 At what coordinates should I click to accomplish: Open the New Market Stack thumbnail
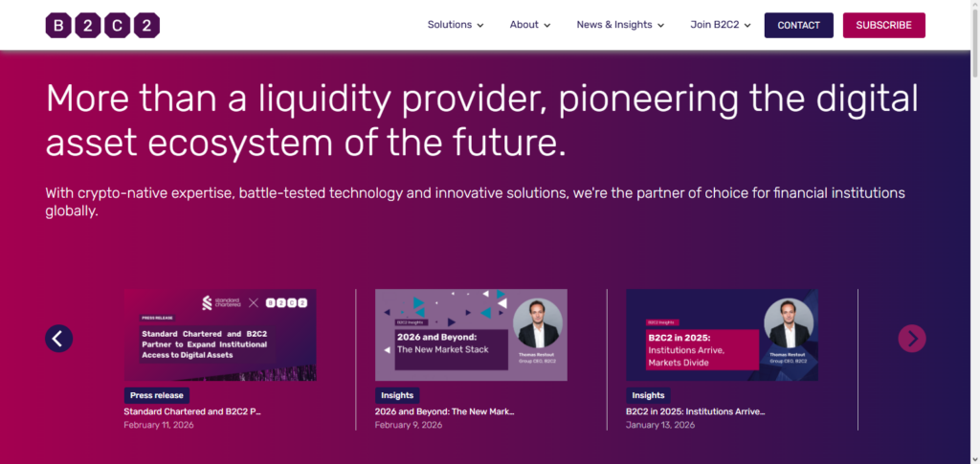[x=471, y=335]
